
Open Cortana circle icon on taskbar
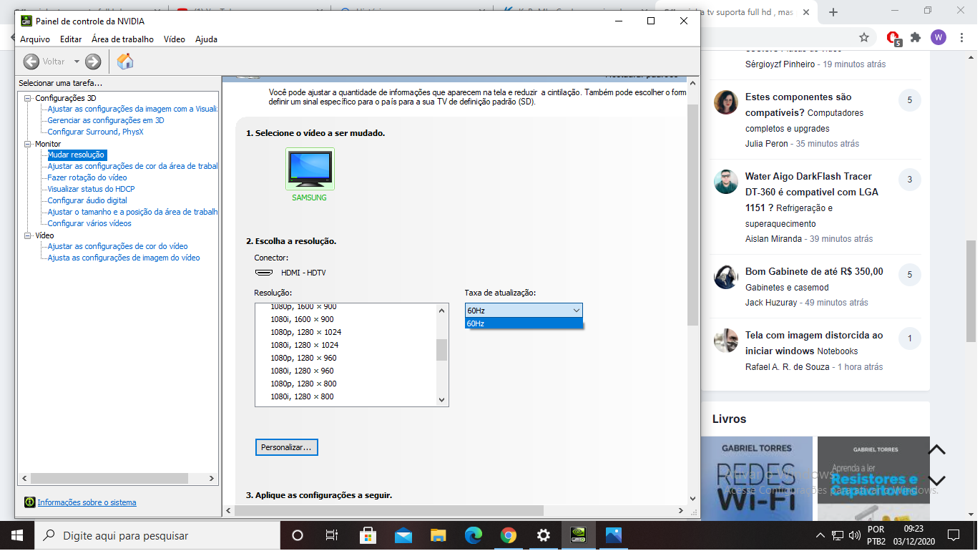click(298, 535)
